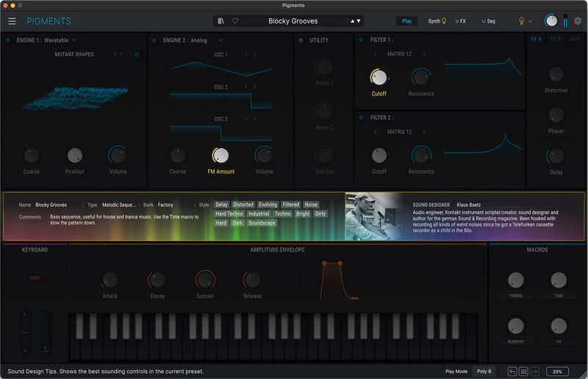Image resolution: width=588 pixels, height=379 pixels.
Task: Expand the Sound Design Tips chevron menu
Action: coord(530,21)
